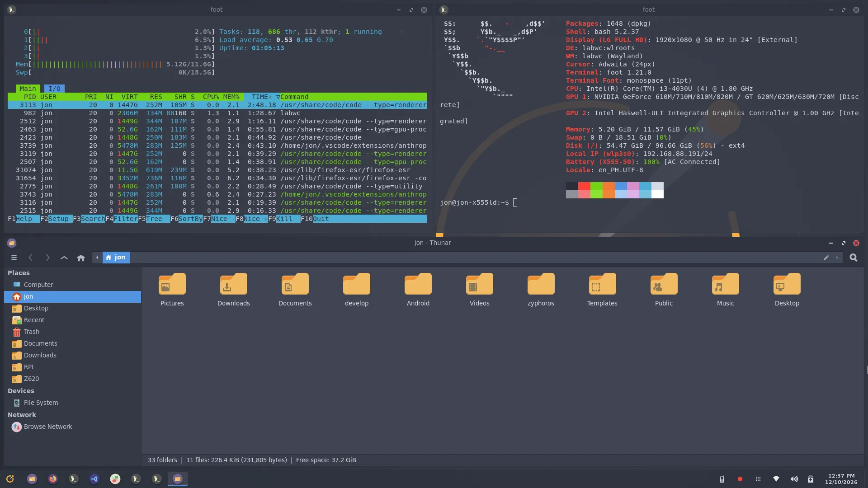868x488 pixels.
Task: Open the Desktop folder icon in main view
Action: click(787, 290)
